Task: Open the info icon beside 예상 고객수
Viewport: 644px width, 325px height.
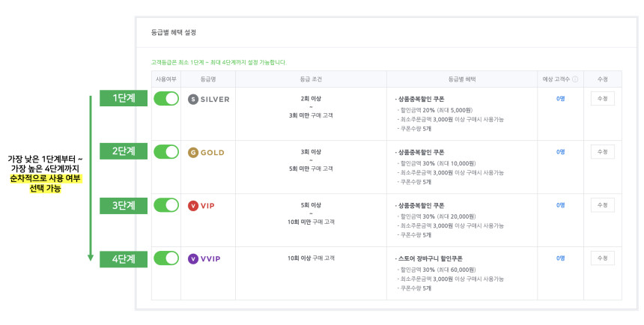Action: point(575,79)
